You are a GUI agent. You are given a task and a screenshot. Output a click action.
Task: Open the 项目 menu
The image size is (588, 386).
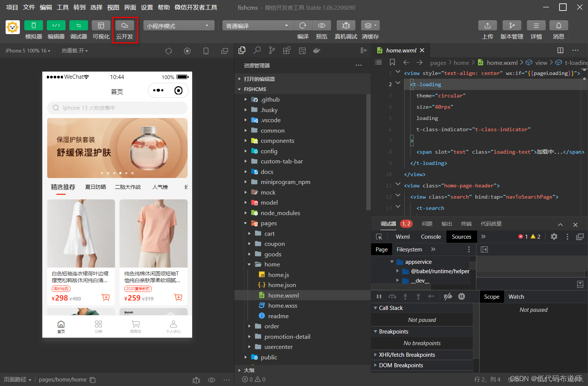pyautogui.click(x=12, y=7)
